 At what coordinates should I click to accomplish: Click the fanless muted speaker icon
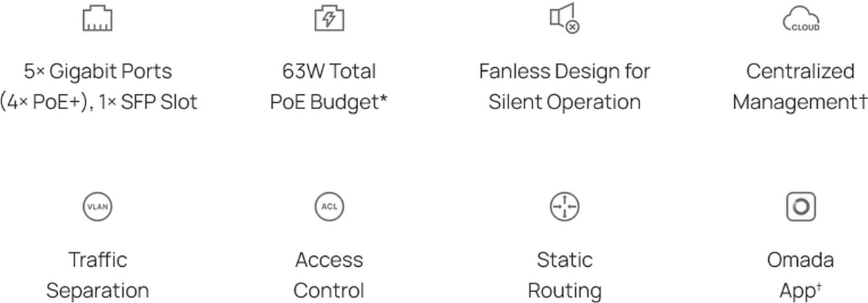tap(564, 18)
